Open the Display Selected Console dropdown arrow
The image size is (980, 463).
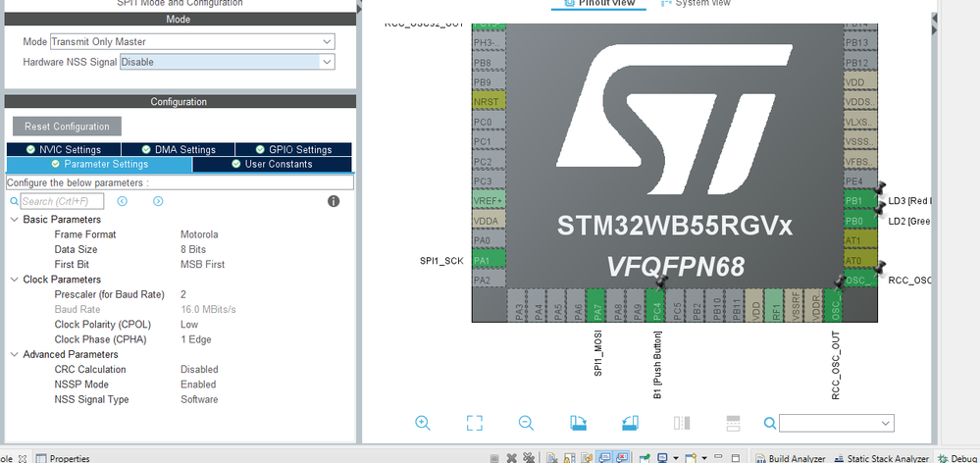click(x=676, y=458)
